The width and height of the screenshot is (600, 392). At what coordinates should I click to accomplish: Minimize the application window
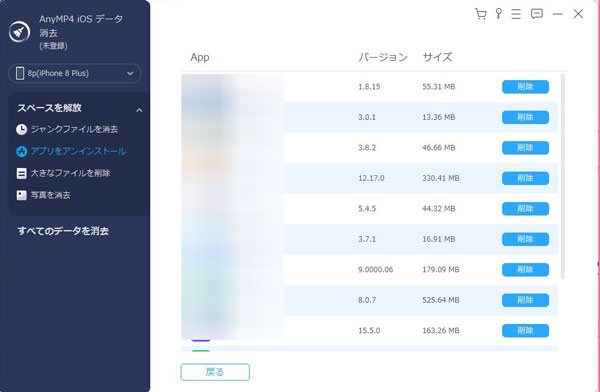(558, 14)
